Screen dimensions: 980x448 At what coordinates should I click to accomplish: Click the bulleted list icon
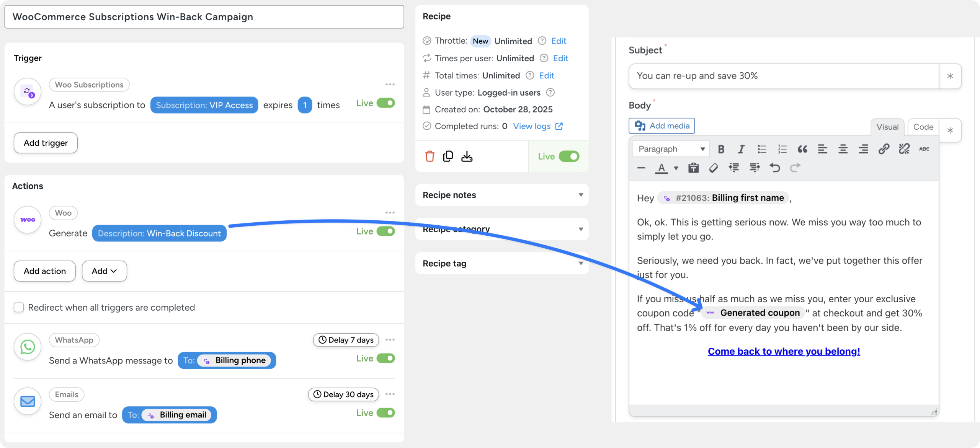point(762,149)
